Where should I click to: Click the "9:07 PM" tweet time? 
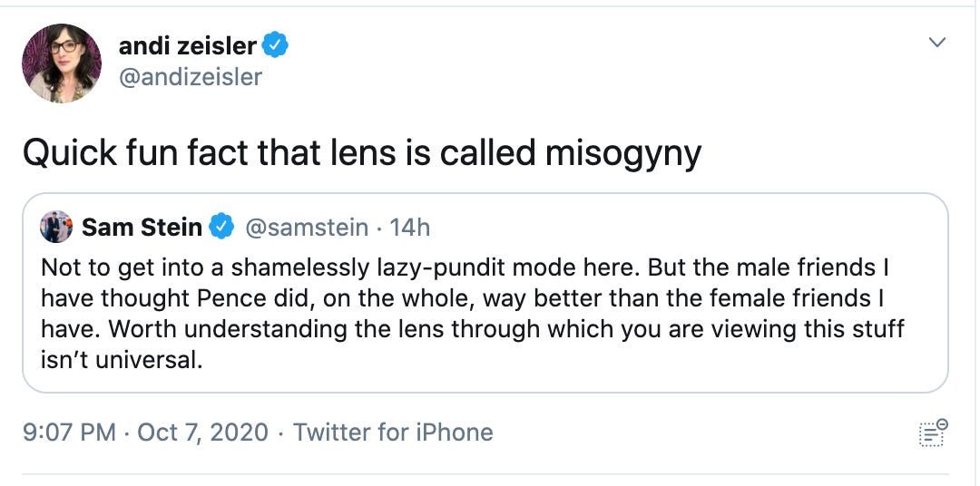coord(69,432)
